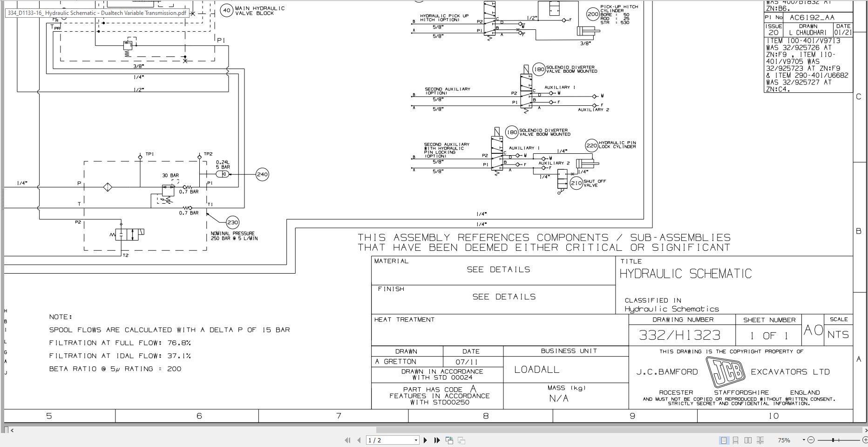
Task: Click the LOADALL business unit text
Action: click(536, 370)
